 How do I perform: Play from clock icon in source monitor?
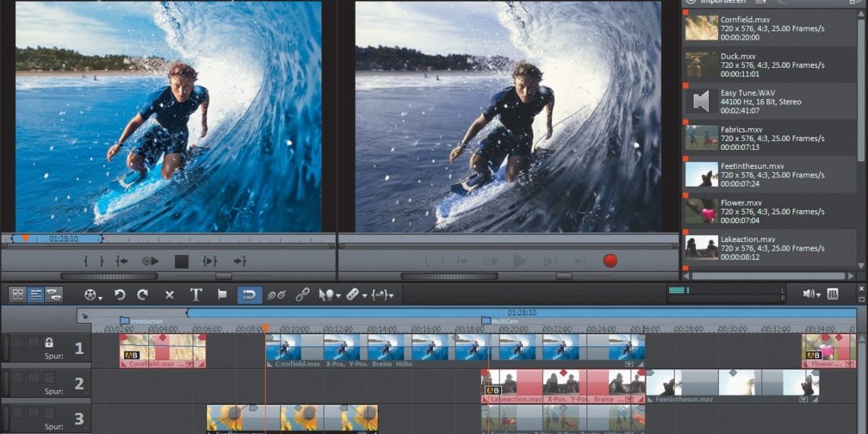[x=151, y=261]
